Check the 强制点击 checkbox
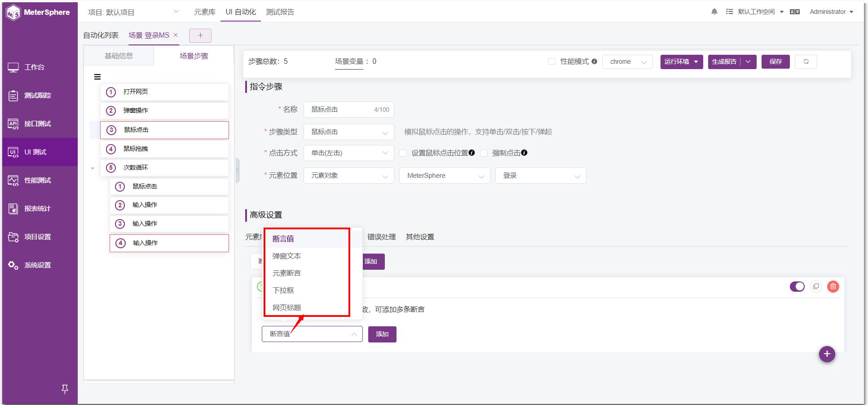868x408 pixels. [x=484, y=153]
